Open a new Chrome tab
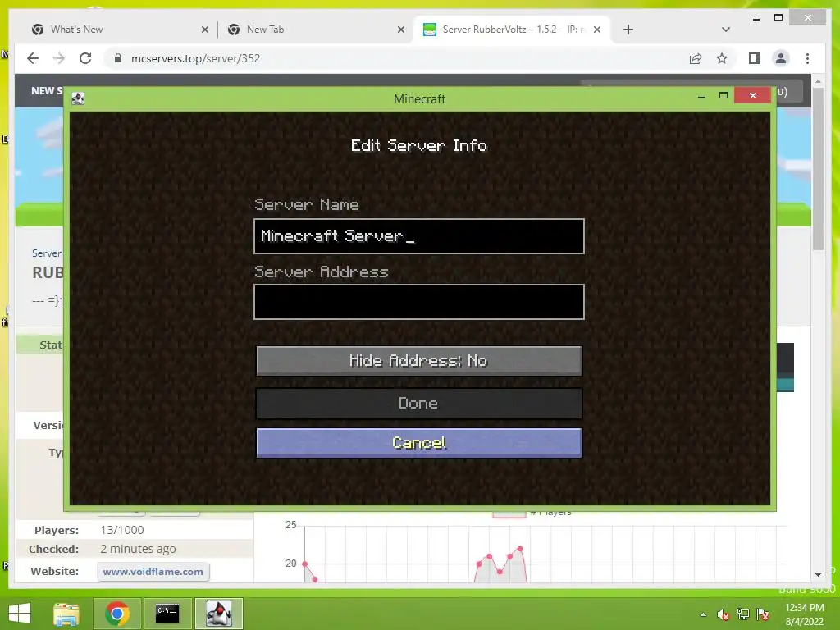The height and width of the screenshot is (630, 840). [x=628, y=30]
